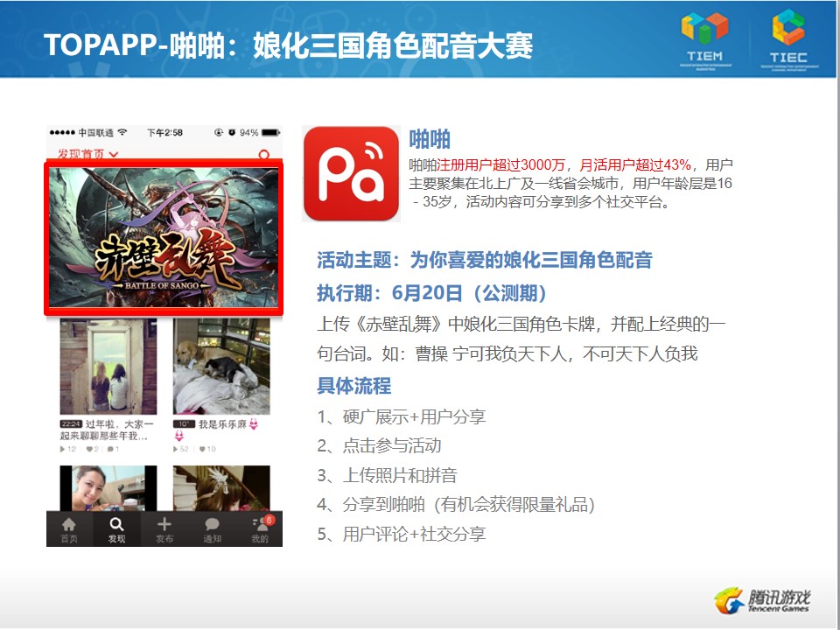840x630 pixels.
Task: Click the heading 活动主题：为你喜爱的娘化三国角色配音
Action: (485, 260)
